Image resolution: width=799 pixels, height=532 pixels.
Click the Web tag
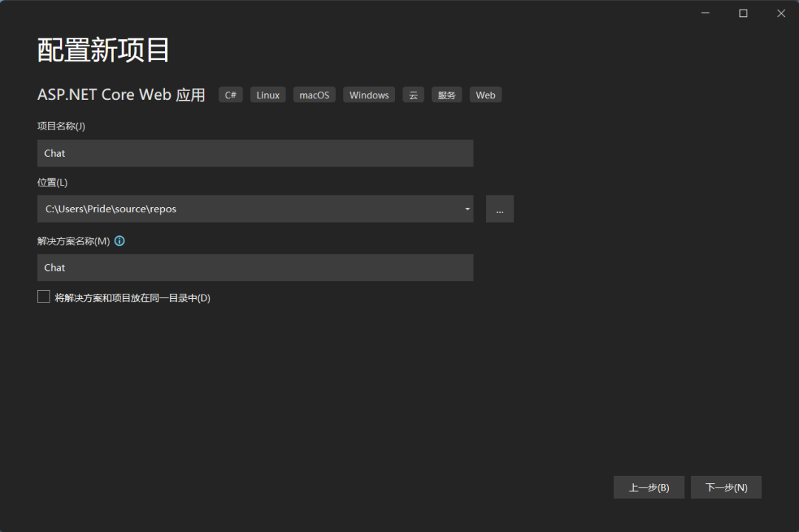pyautogui.click(x=485, y=95)
